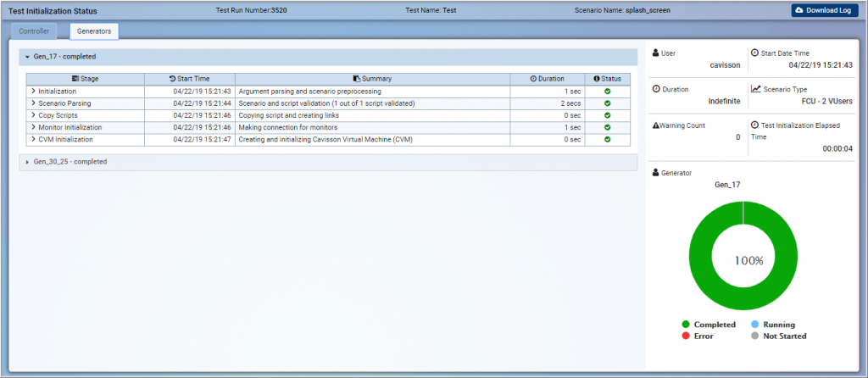This screenshot has height=378, width=868.
Task: Click the Argument parsing and scenario preprocessing summary
Action: click(310, 92)
